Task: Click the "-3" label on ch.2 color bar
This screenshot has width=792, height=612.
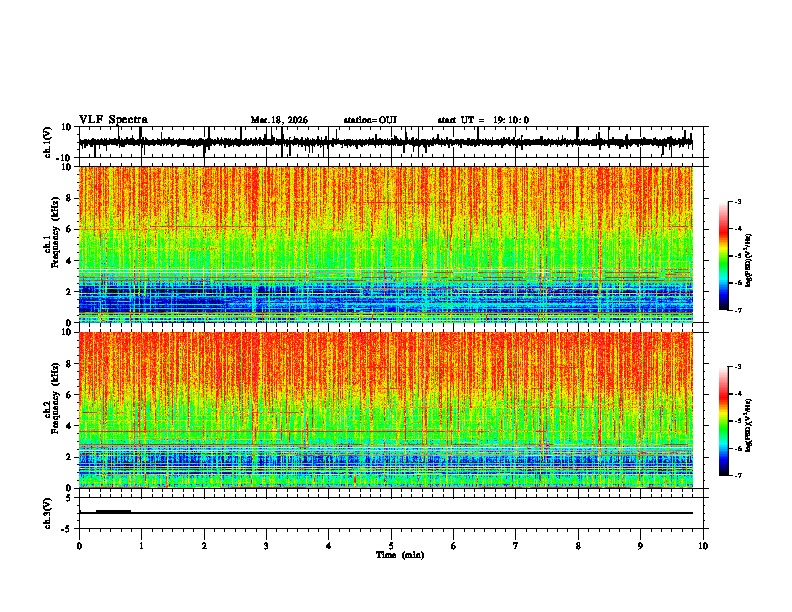Action: tap(738, 367)
